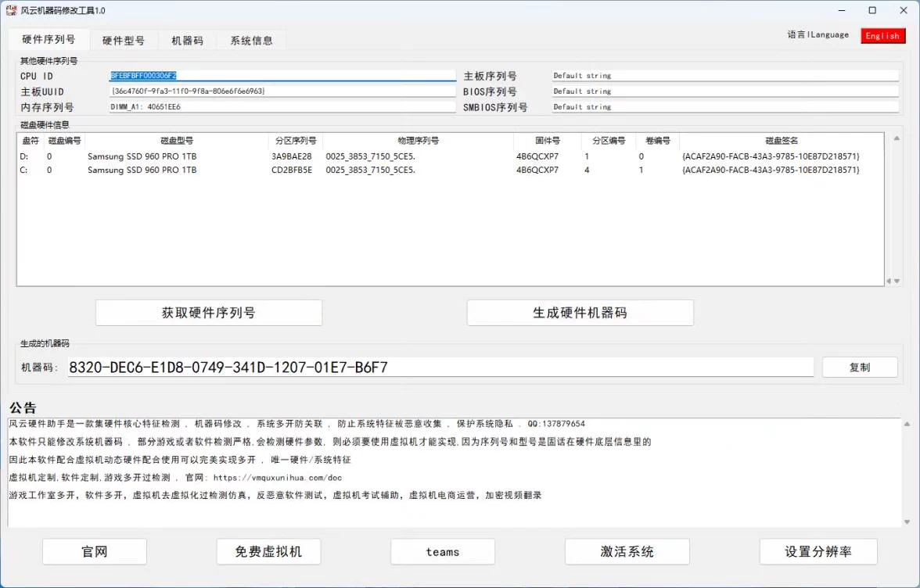Click the 生成硬件机器码 button
The height and width of the screenshot is (588, 920).
point(580,312)
